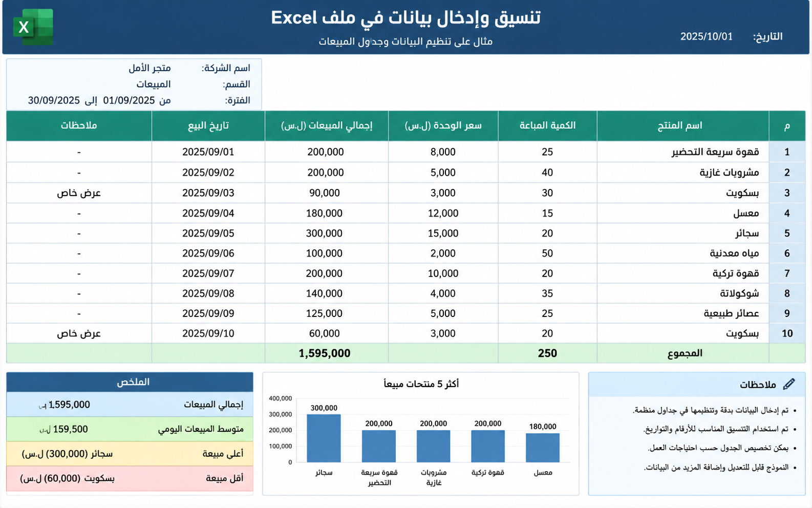Click the سجائر bar in the chart
This screenshot has width=812, height=508.
(x=324, y=438)
